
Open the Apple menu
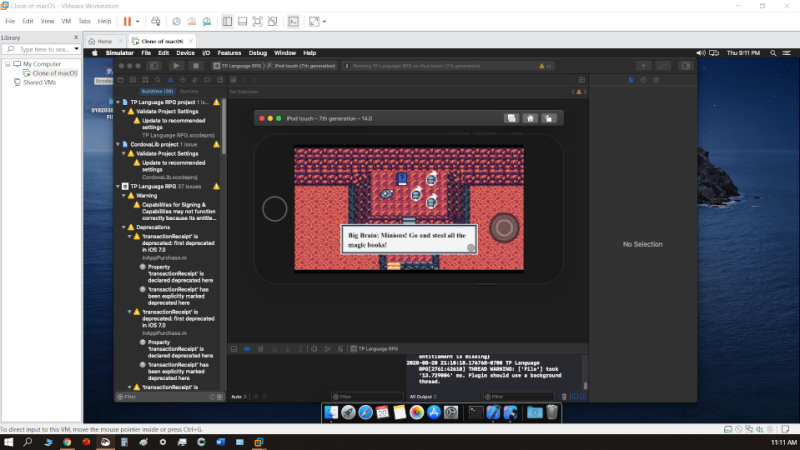pyautogui.click(x=94, y=53)
